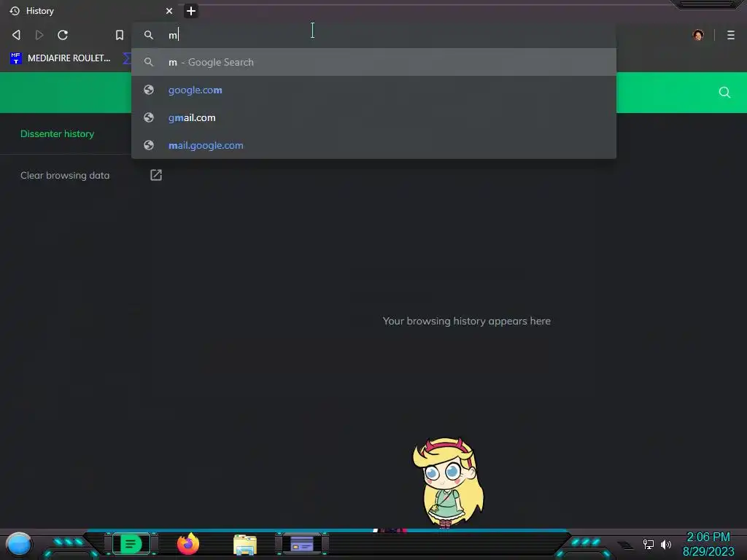
Task: Click the volume speaker tray icon
Action: [666, 544]
